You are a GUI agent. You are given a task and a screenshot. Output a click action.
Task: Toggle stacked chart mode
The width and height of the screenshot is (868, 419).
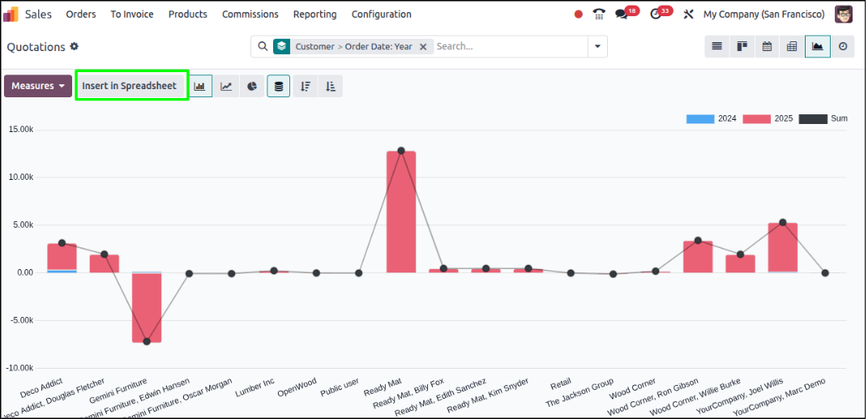[x=279, y=86]
